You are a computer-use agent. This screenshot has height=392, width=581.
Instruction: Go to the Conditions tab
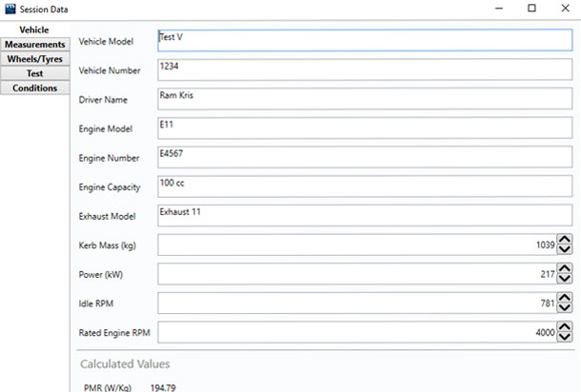34,88
